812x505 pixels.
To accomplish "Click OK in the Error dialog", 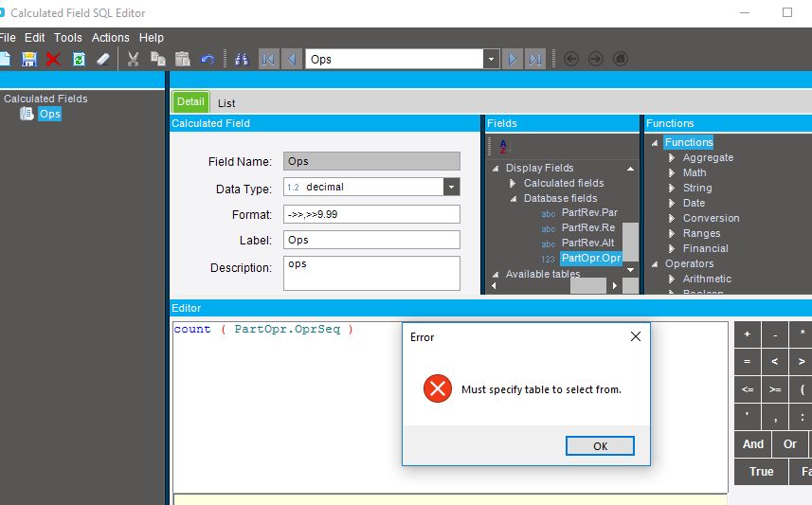I will tap(600, 446).
